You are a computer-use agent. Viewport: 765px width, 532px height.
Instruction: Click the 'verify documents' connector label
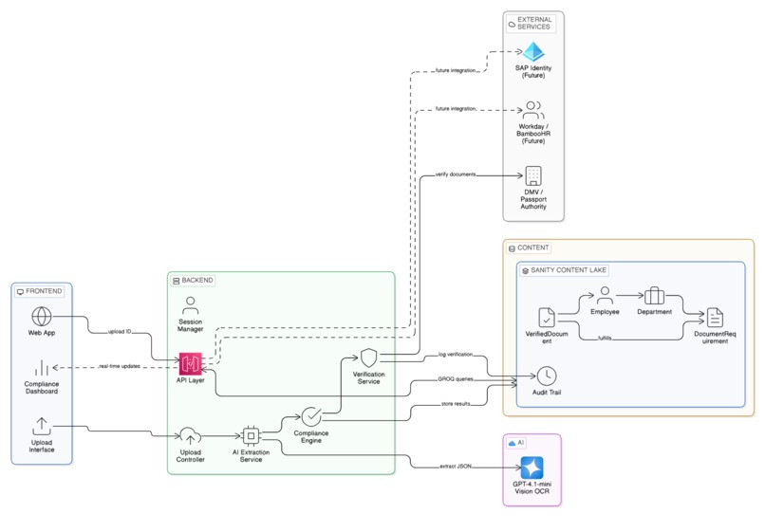[456, 174]
